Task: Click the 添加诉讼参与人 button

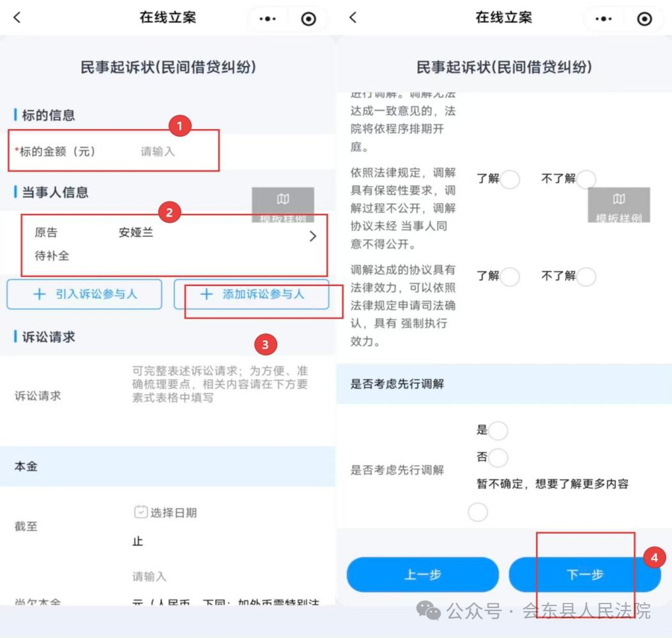Action: (x=252, y=294)
